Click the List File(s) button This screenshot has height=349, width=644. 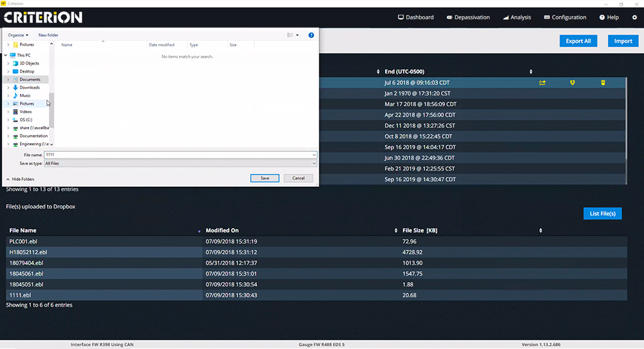coord(602,214)
